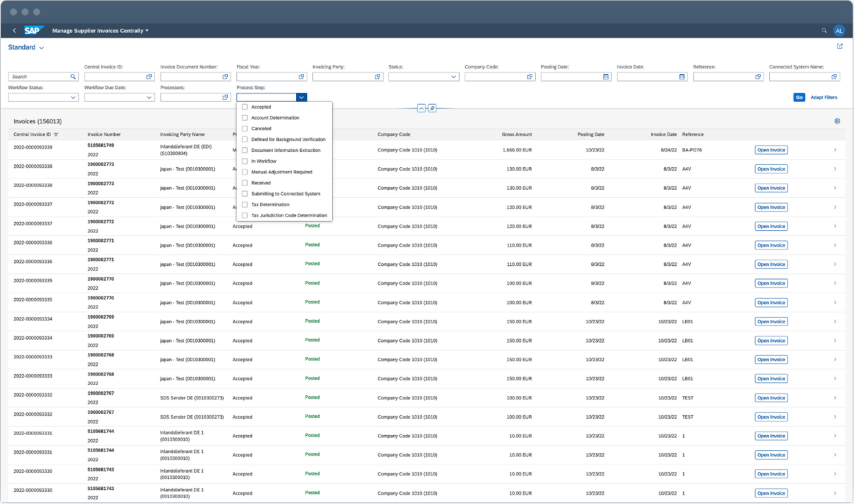Open value help for Invoice Document Number

[x=225, y=77]
